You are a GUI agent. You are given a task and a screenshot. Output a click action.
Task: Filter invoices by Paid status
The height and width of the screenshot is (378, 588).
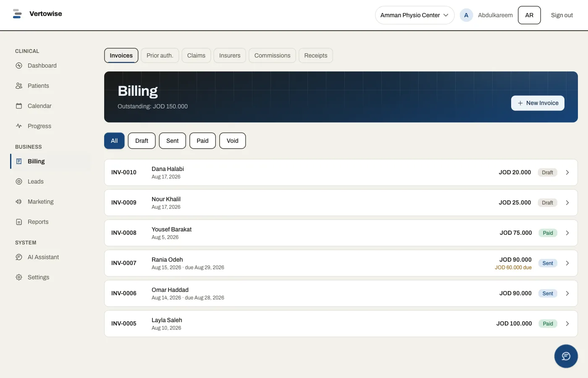[202, 141]
